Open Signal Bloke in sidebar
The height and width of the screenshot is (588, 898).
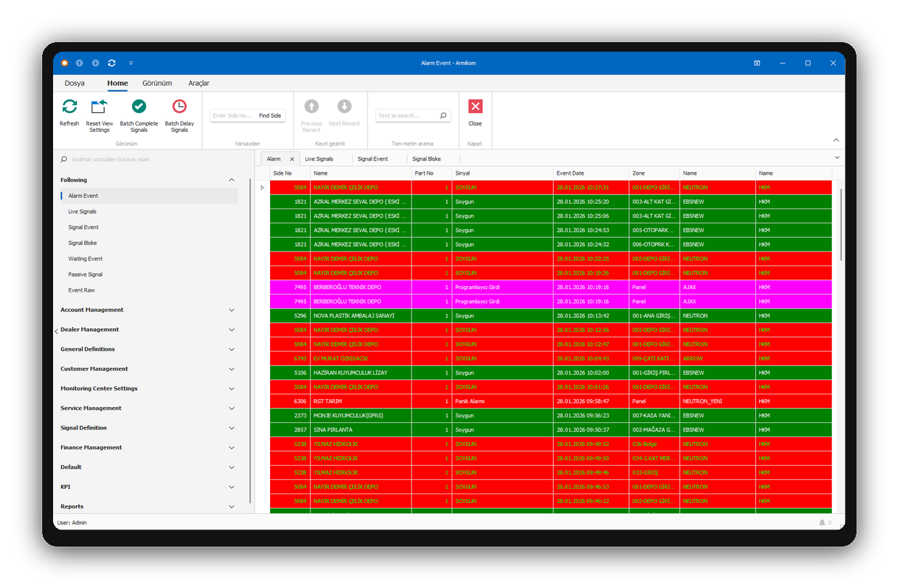82,243
